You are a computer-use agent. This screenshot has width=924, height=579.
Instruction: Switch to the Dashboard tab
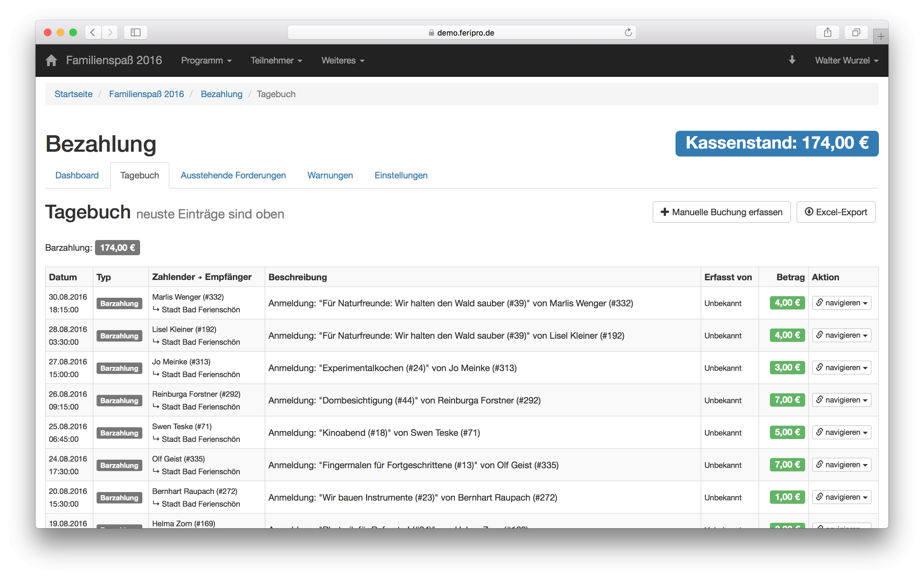click(77, 176)
